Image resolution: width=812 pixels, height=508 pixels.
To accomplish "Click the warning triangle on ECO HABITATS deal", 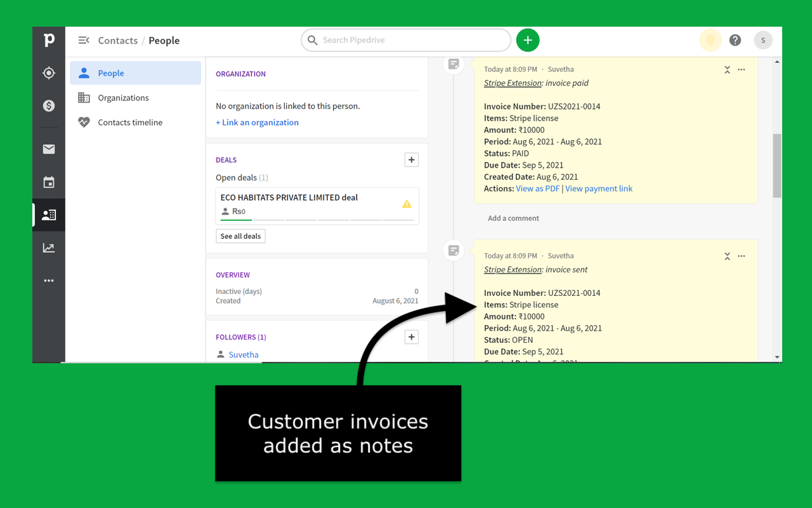I will click(407, 203).
